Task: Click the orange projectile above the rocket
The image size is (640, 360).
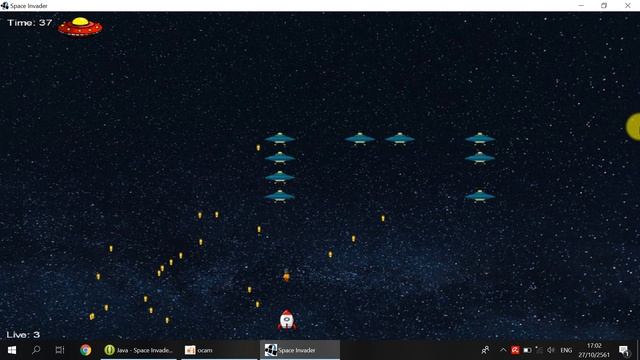Action: tap(286, 276)
